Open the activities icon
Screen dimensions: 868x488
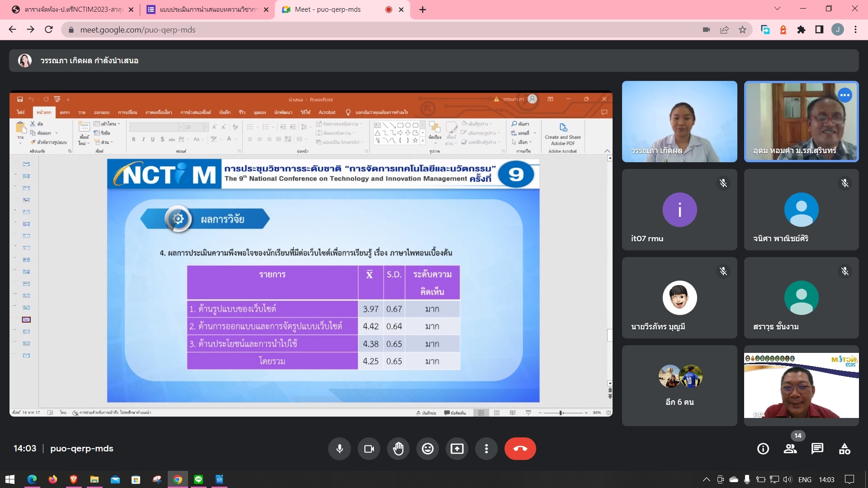[x=844, y=449]
